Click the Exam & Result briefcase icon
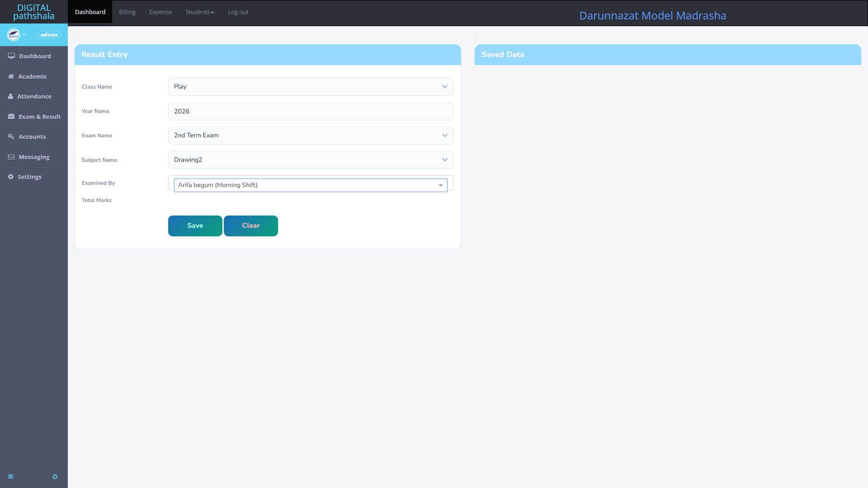The image size is (868, 488). click(11, 117)
